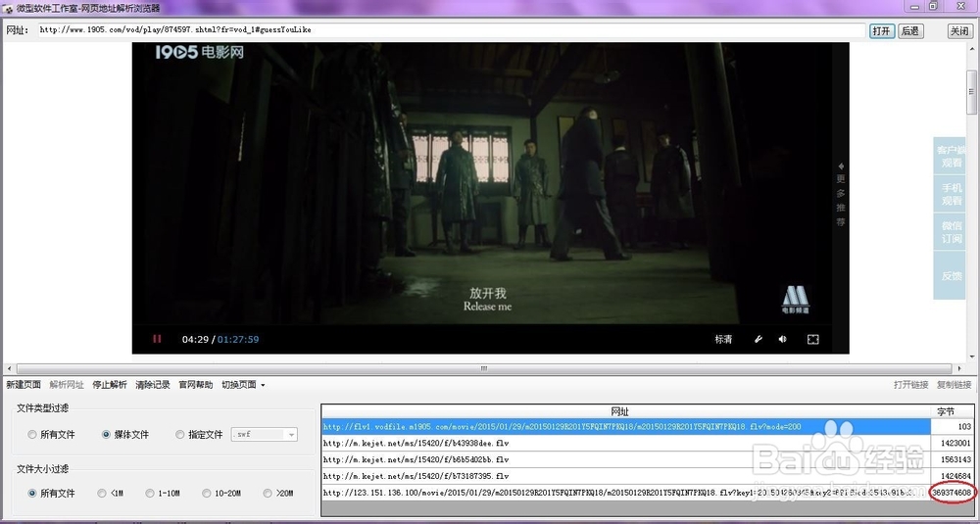Screen dimensions: 980x524
Task: Change the 标清 video quality setting
Action: 724,340
